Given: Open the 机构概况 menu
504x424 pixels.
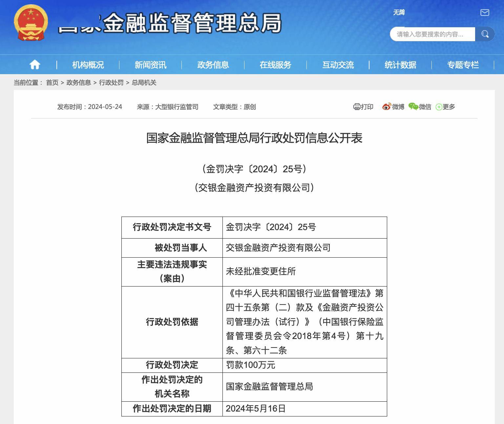Looking at the screenshot, I should 88,65.
